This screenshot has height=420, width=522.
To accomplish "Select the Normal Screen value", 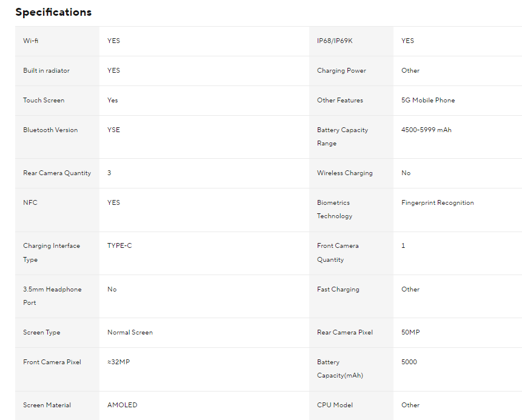I will (x=130, y=332).
